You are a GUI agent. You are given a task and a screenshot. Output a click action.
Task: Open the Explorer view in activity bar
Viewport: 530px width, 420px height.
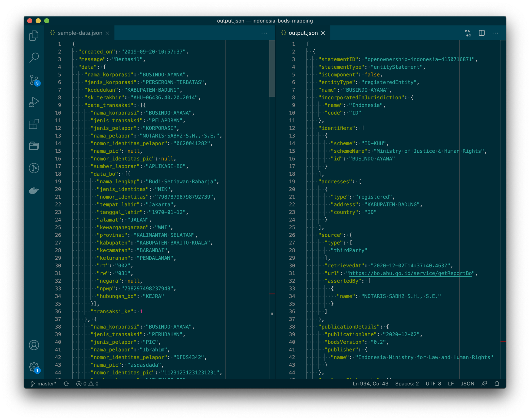click(x=34, y=36)
